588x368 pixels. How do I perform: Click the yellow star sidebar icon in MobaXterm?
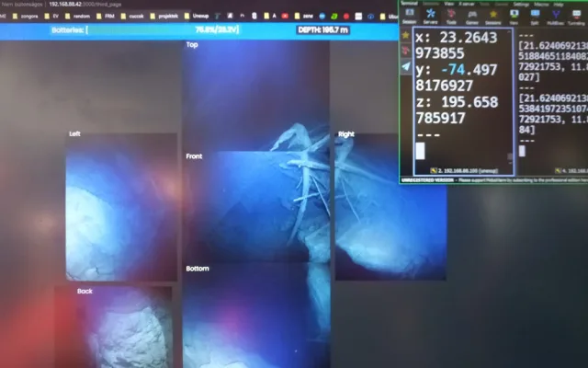pyautogui.click(x=405, y=35)
